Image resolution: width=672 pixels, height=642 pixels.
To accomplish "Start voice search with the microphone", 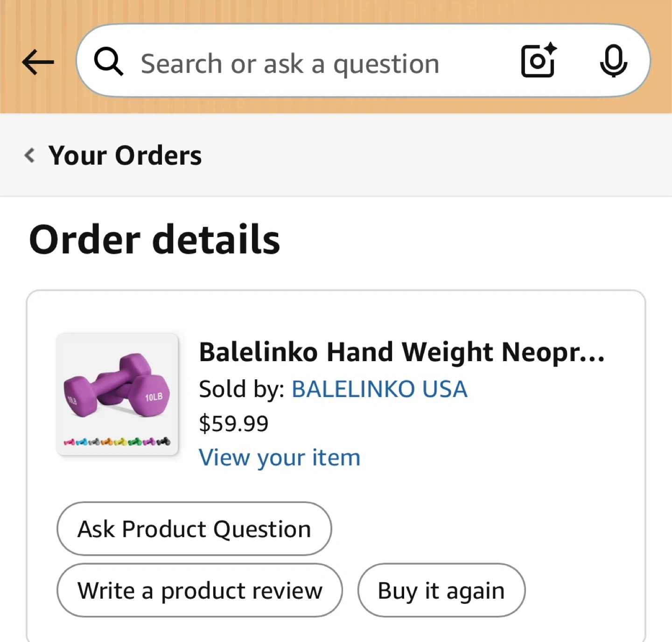I will 613,61.
